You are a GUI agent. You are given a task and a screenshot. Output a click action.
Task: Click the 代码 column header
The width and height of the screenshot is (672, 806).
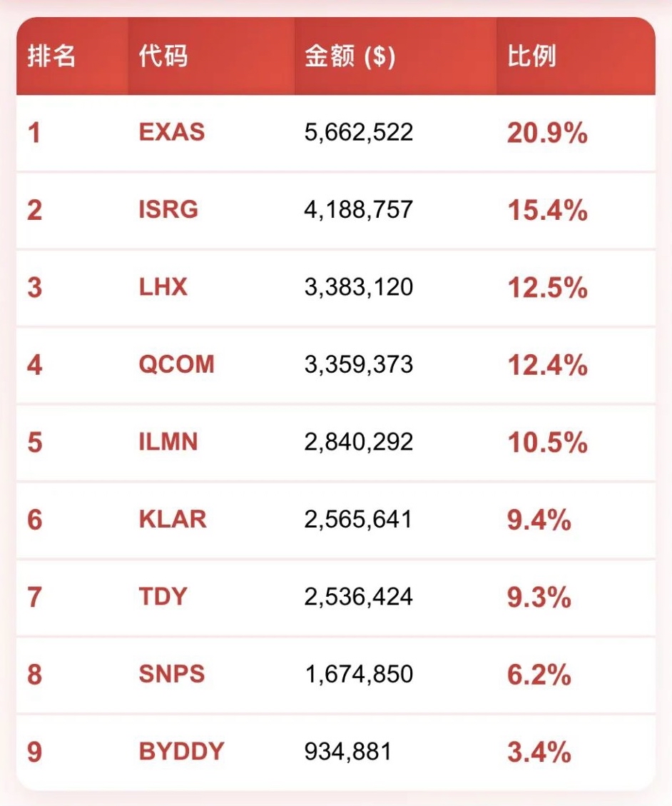click(x=163, y=57)
